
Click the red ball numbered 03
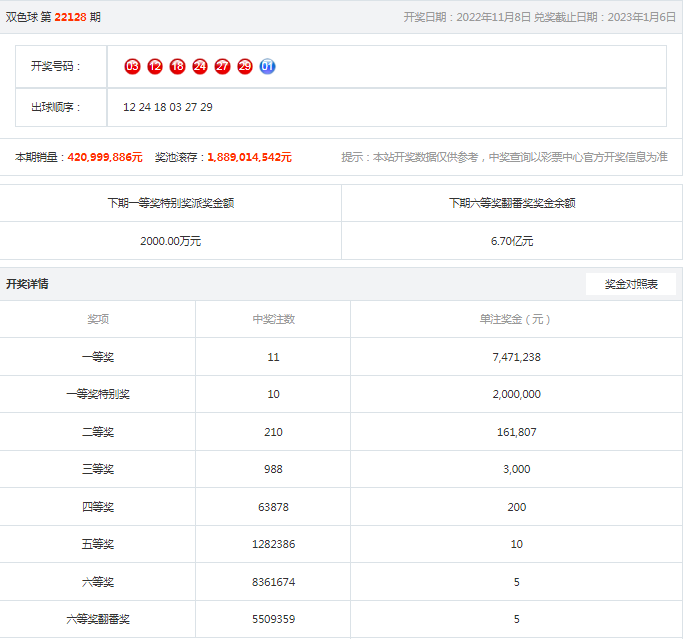click(x=132, y=66)
